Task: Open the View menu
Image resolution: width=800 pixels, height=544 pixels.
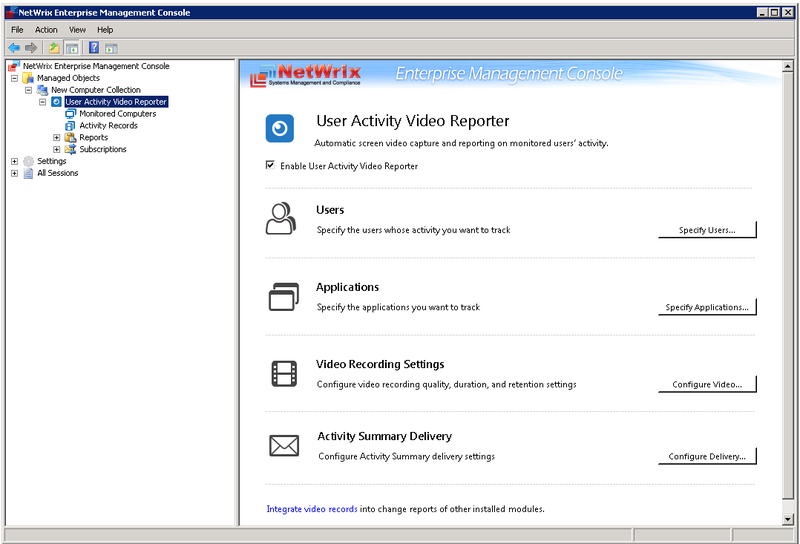Action: [x=78, y=30]
